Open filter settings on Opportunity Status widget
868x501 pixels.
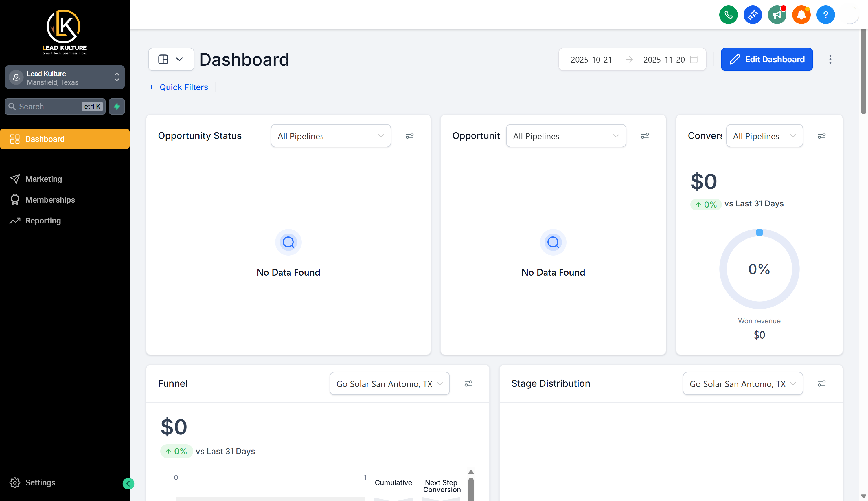point(409,135)
